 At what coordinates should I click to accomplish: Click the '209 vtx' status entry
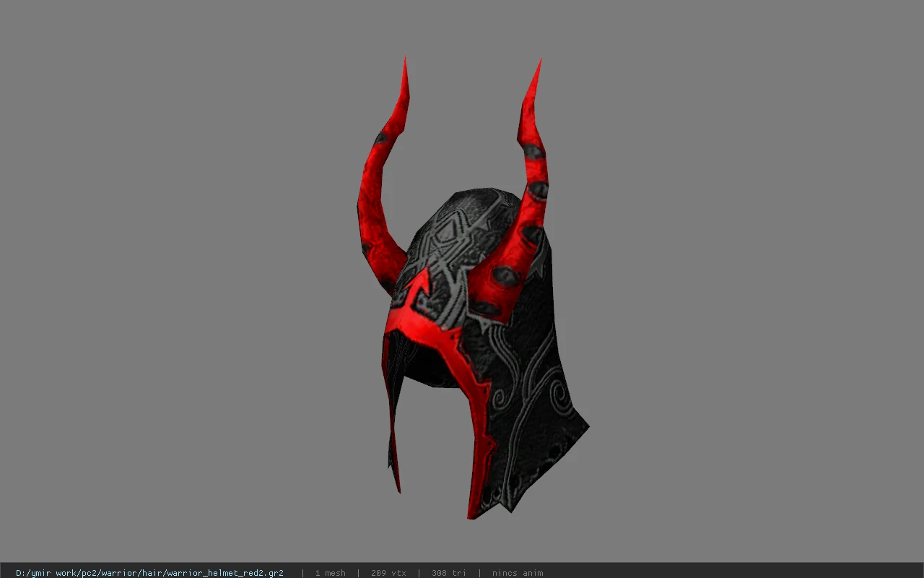click(x=388, y=573)
